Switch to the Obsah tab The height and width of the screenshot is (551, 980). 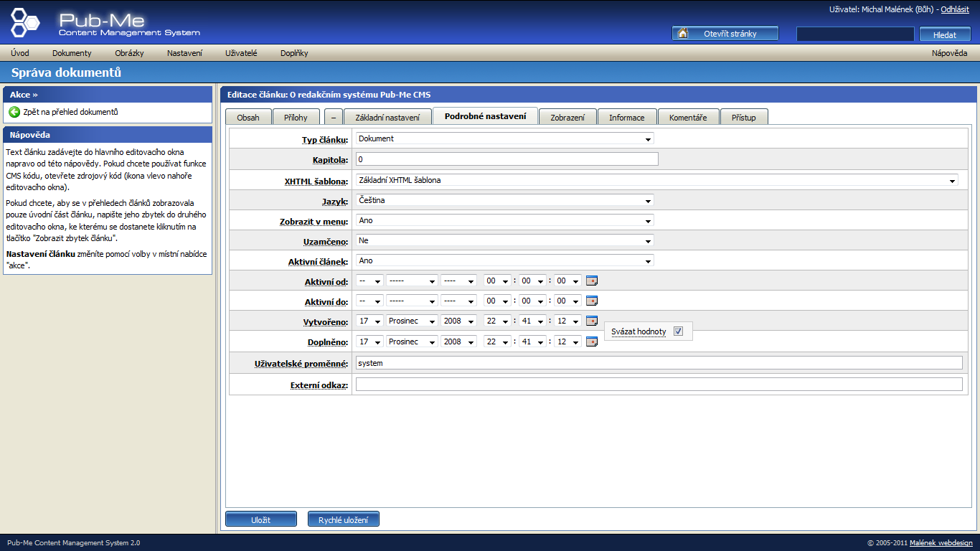point(248,117)
